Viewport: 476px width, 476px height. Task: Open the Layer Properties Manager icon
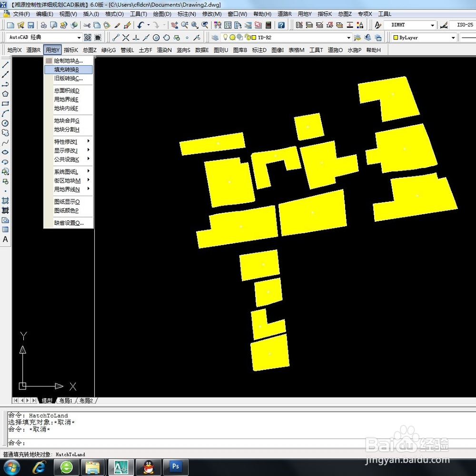pos(215,38)
